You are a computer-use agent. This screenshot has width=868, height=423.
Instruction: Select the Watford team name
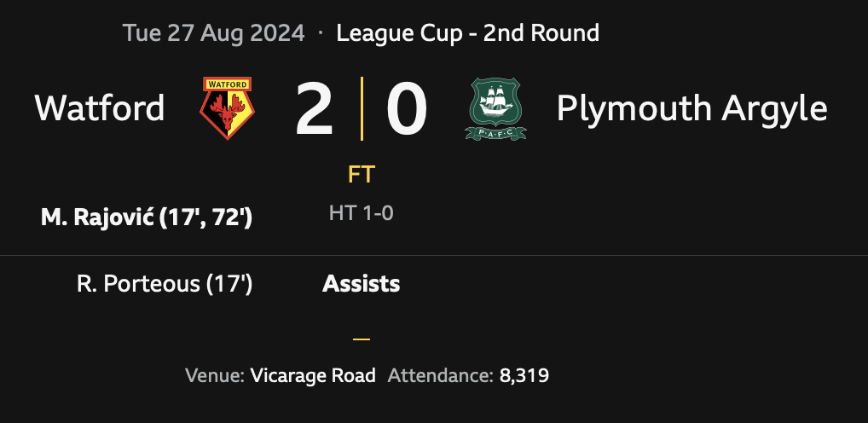click(x=100, y=108)
